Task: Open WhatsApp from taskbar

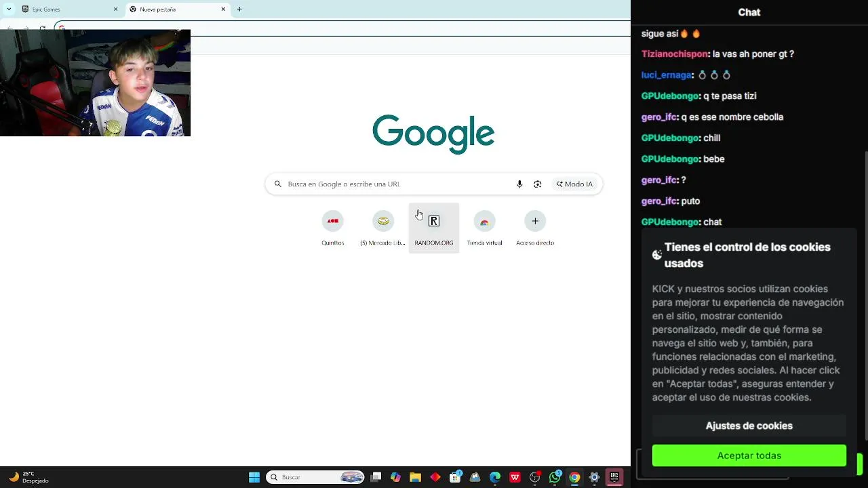Action: (x=555, y=477)
